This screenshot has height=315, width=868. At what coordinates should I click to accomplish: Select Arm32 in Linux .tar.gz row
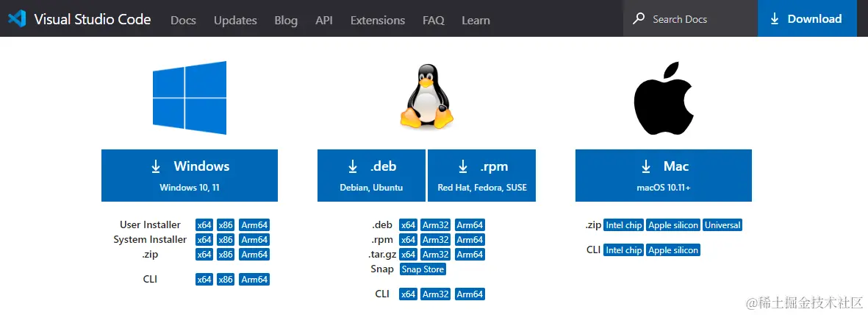click(x=436, y=255)
